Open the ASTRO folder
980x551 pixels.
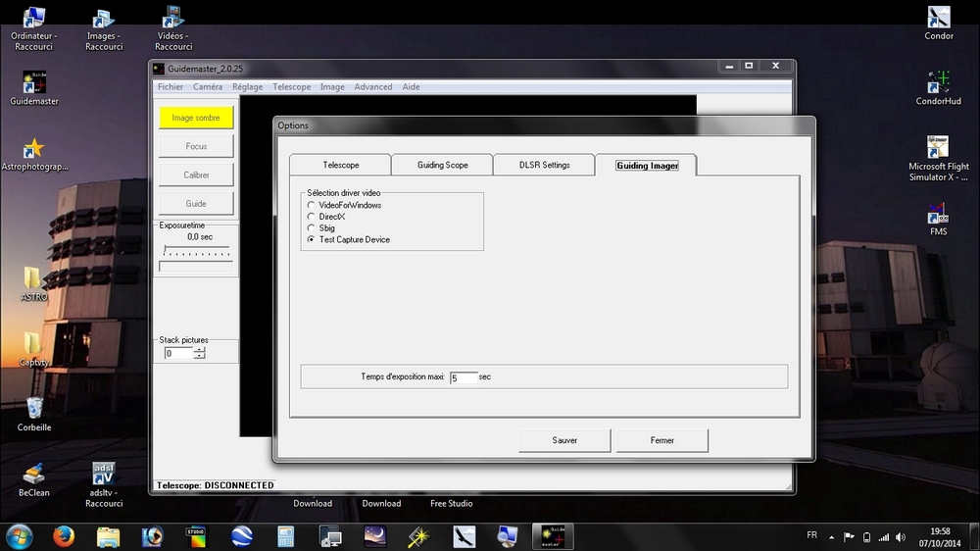(33, 284)
